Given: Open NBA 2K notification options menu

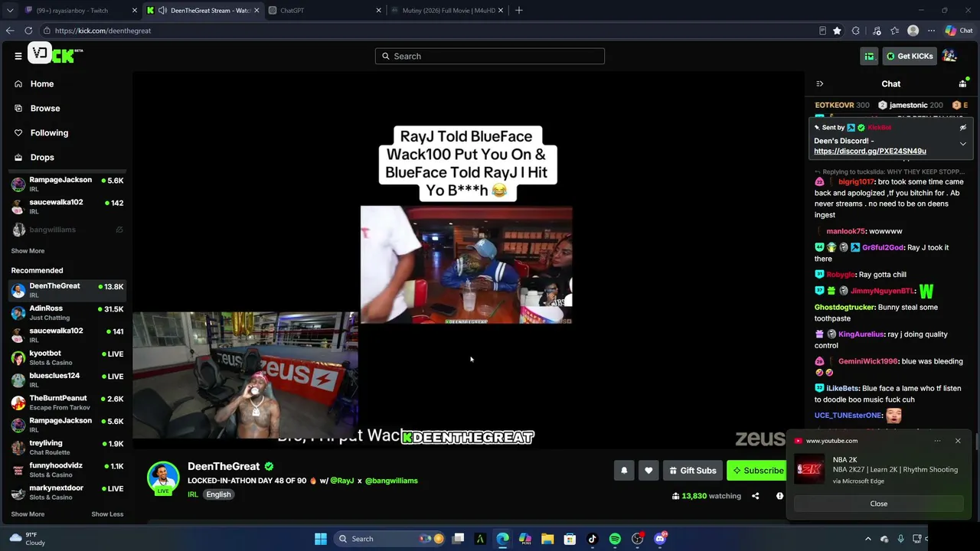Looking at the screenshot, I should tap(937, 441).
